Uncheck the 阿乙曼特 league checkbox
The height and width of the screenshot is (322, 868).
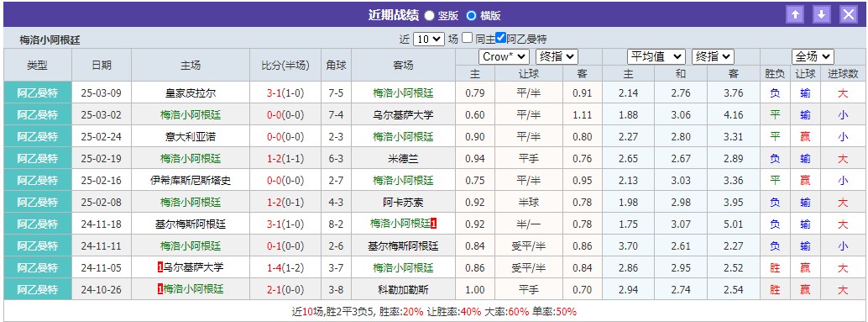(x=501, y=38)
